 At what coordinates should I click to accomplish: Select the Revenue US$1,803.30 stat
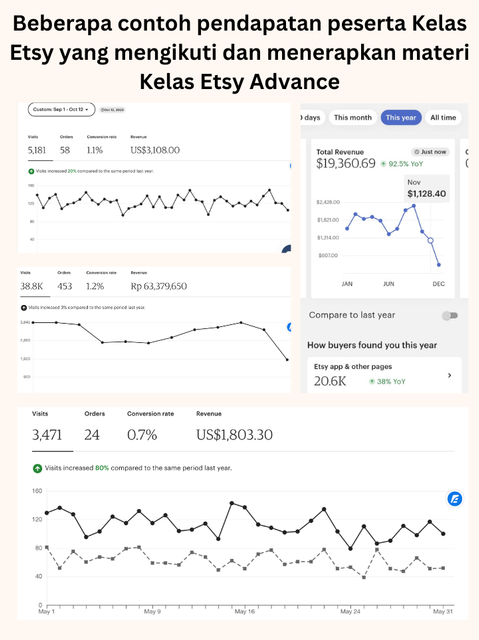pos(234,428)
